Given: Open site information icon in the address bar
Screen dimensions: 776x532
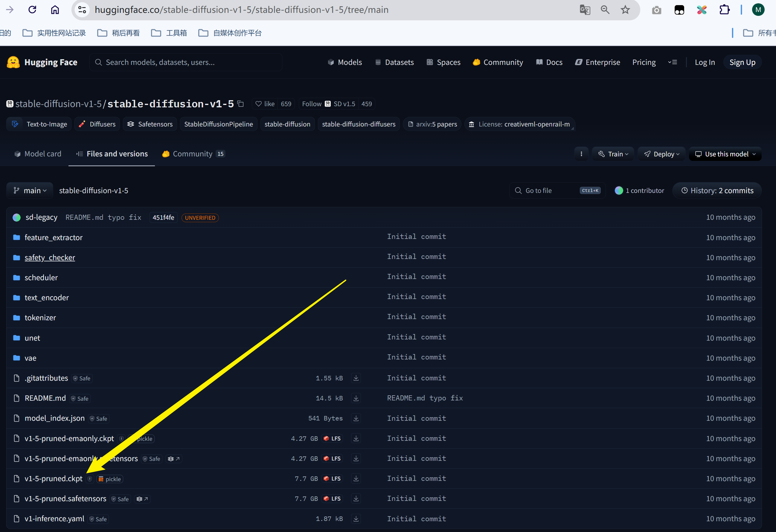Looking at the screenshot, I should pyautogui.click(x=82, y=10).
